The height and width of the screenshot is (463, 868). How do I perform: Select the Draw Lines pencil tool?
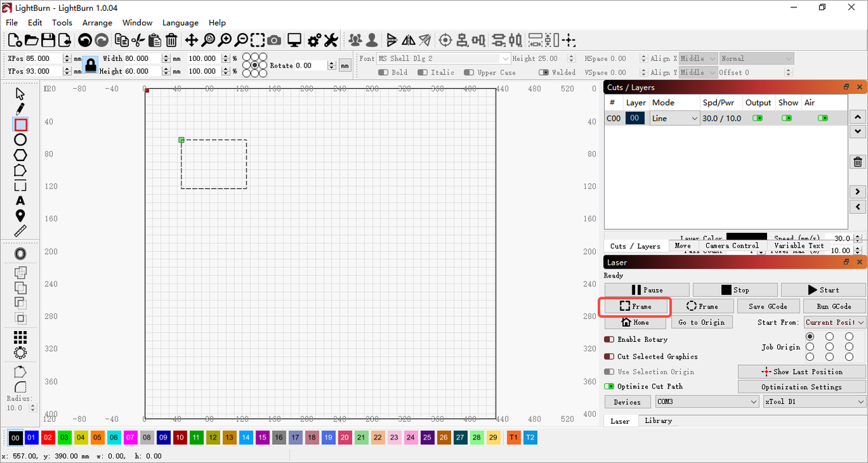point(20,109)
